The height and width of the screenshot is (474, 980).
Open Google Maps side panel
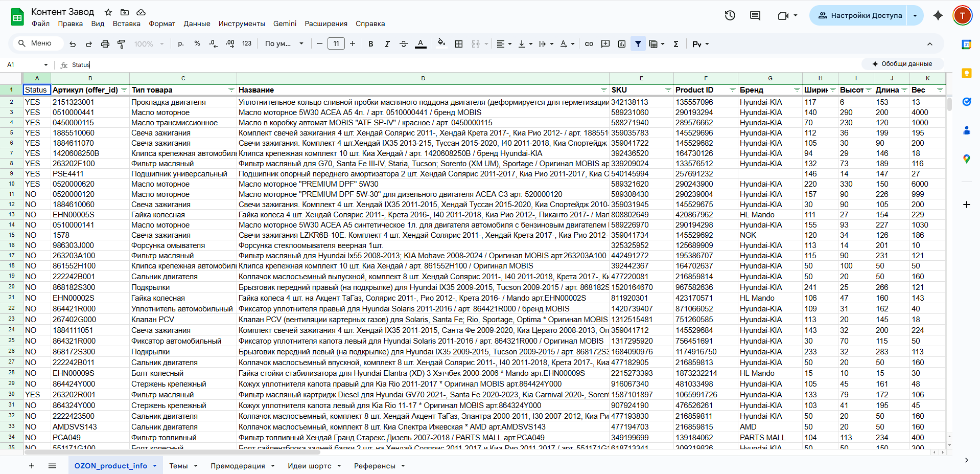[967, 159]
